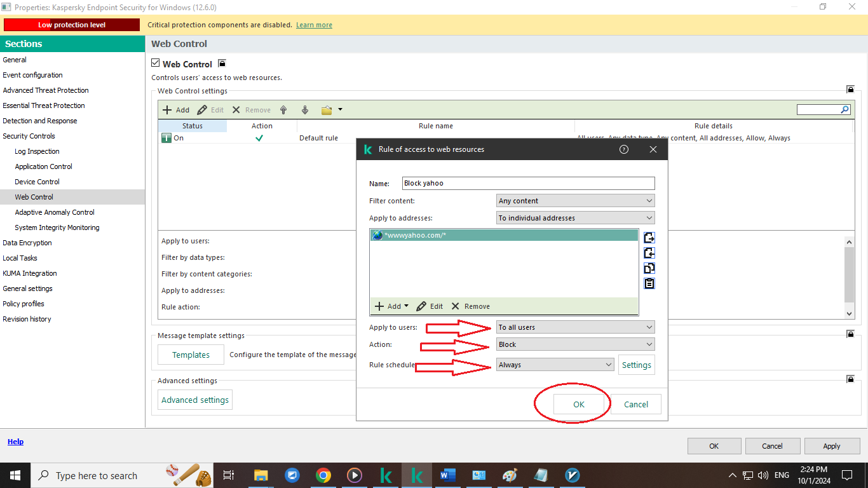This screenshot has width=868, height=488.
Task: Select Device Control in the sidebar
Action: coord(37,182)
